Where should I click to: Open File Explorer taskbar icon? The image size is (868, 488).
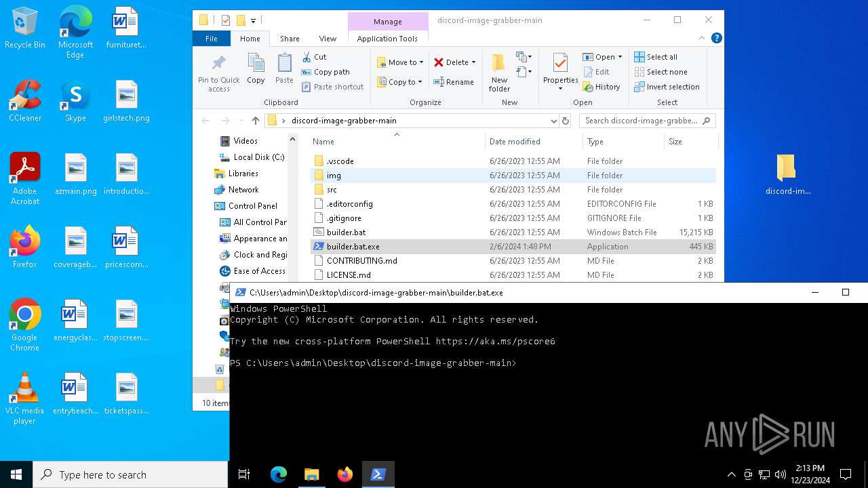311,474
